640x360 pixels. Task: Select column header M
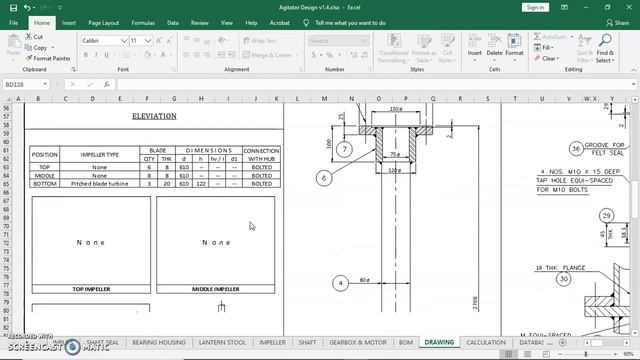[324, 99]
